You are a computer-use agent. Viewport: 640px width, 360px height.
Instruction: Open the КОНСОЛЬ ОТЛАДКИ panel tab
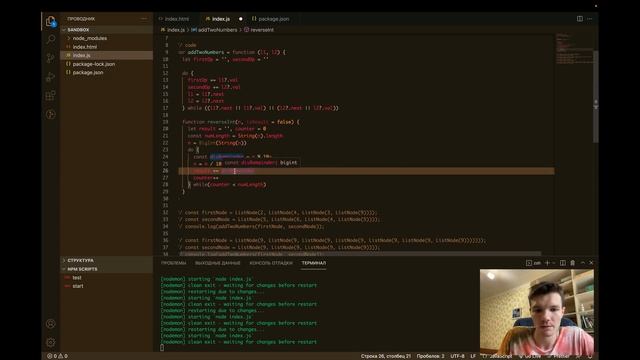pyautogui.click(x=271, y=263)
